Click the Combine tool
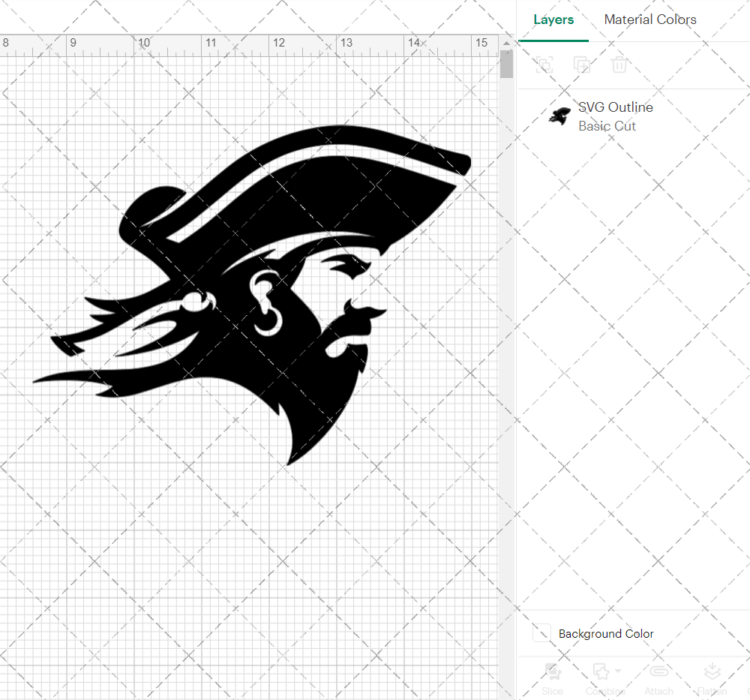 coord(604,680)
